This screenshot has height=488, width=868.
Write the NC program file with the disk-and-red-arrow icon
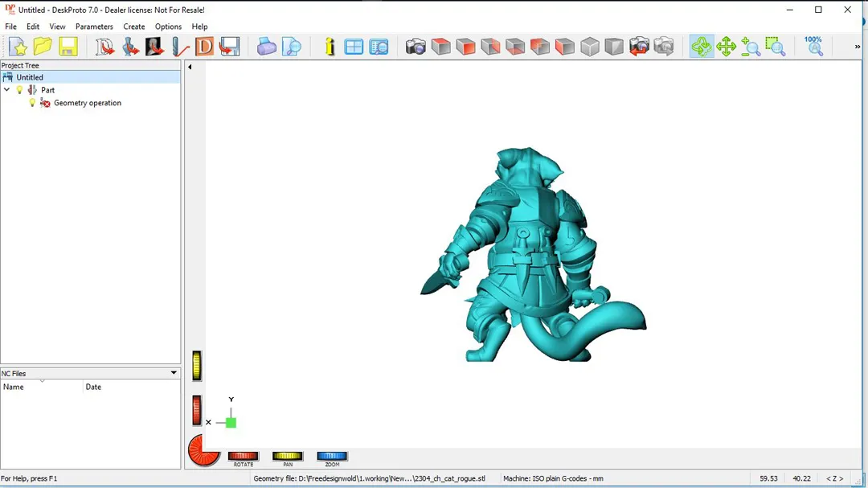229,47
